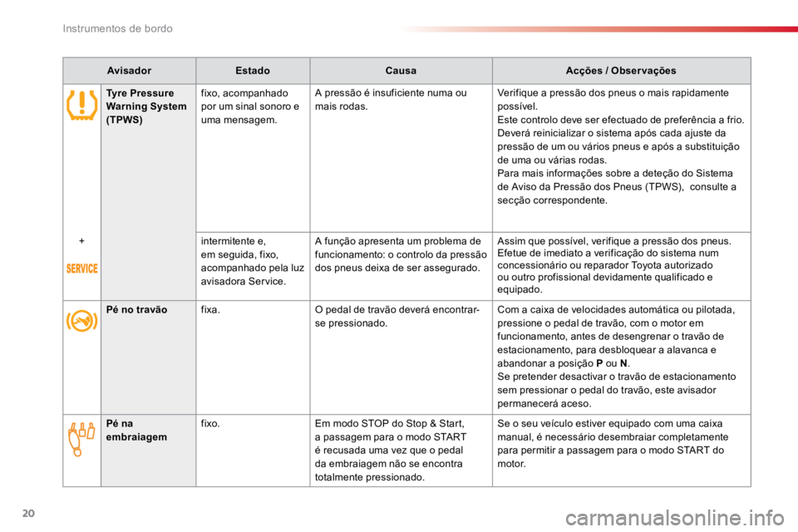Click the tyre pressure warning icon
The height and width of the screenshot is (532, 798).
click(81, 106)
